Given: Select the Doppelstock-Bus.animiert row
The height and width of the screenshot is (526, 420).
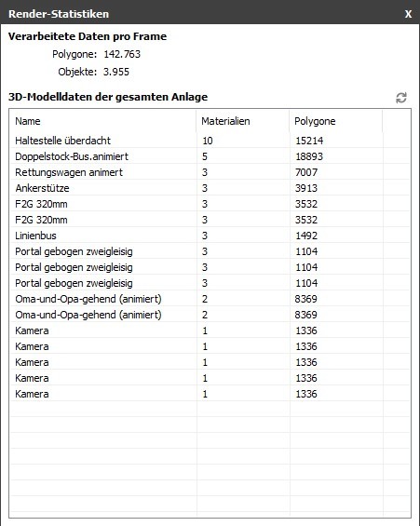Looking at the screenshot, I should pyautogui.click(x=210, y=156).
